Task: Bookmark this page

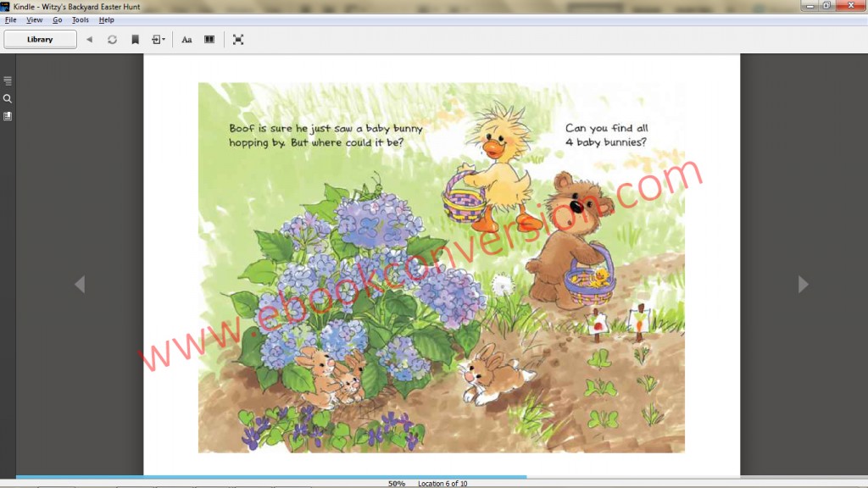Action: [x=135, y=39]
